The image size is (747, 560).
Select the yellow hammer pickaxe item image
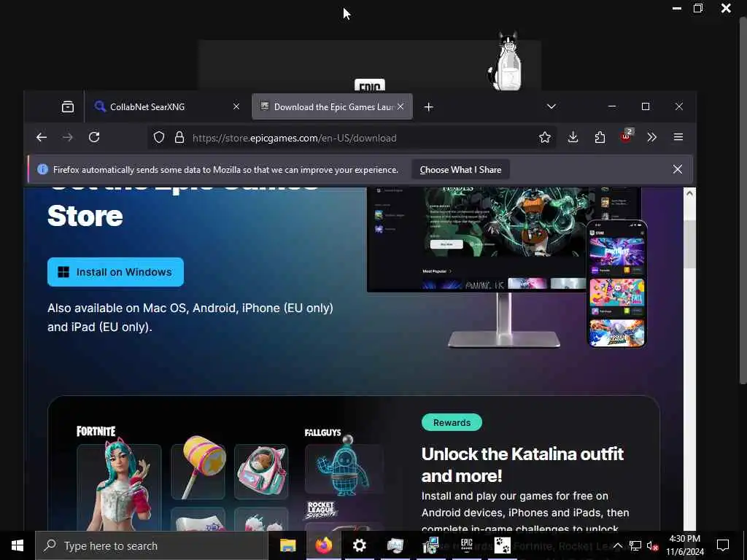point(198,472)
